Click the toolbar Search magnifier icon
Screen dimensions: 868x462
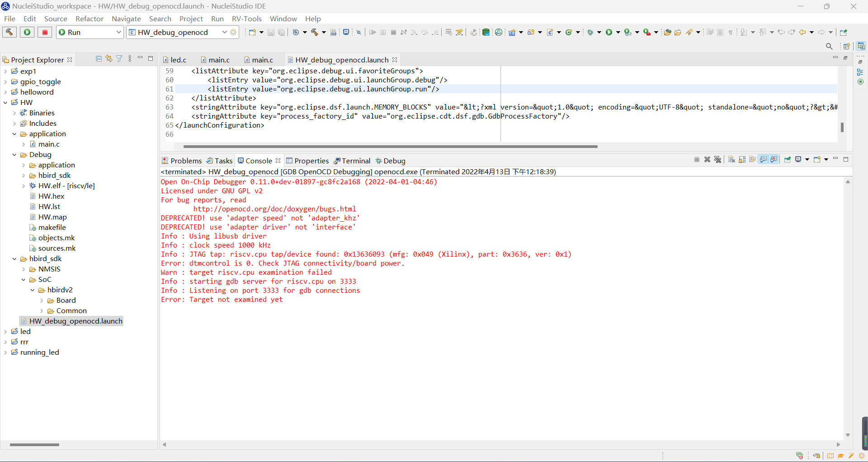coord(829,46)
